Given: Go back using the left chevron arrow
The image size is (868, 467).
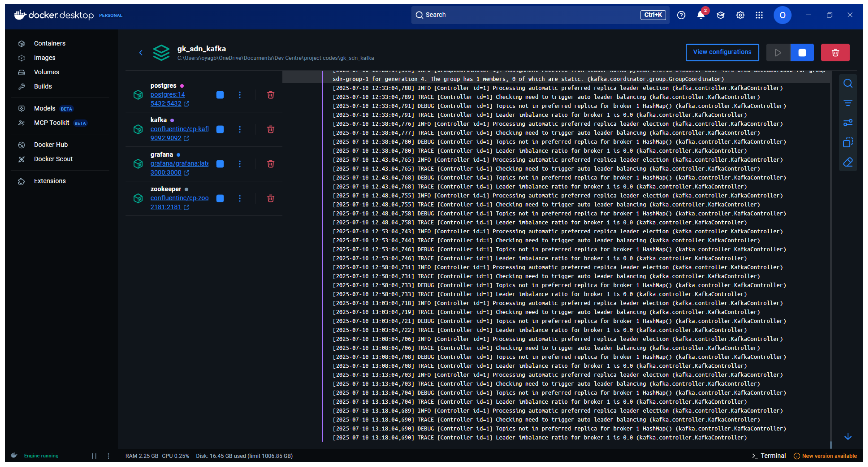Looking at the screenshot, I should coord(141,53).
